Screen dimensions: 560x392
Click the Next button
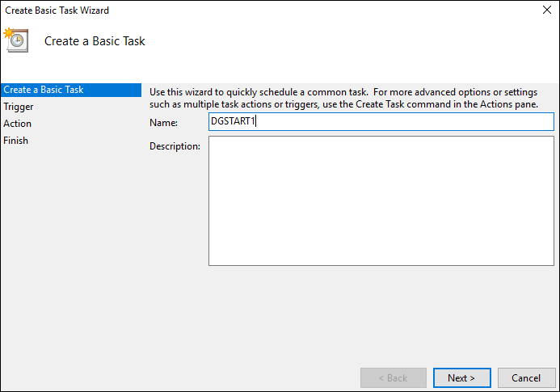point(461,377)
